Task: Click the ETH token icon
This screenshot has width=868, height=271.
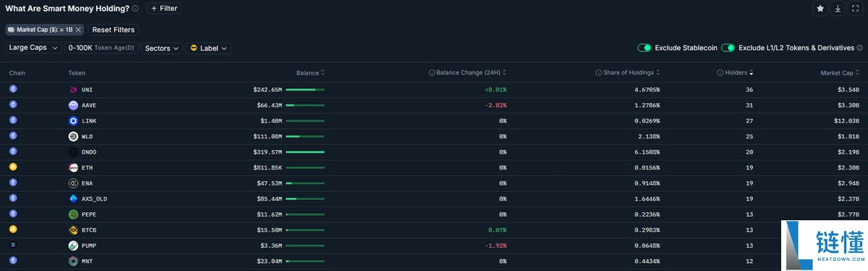Action: (73, 167)
